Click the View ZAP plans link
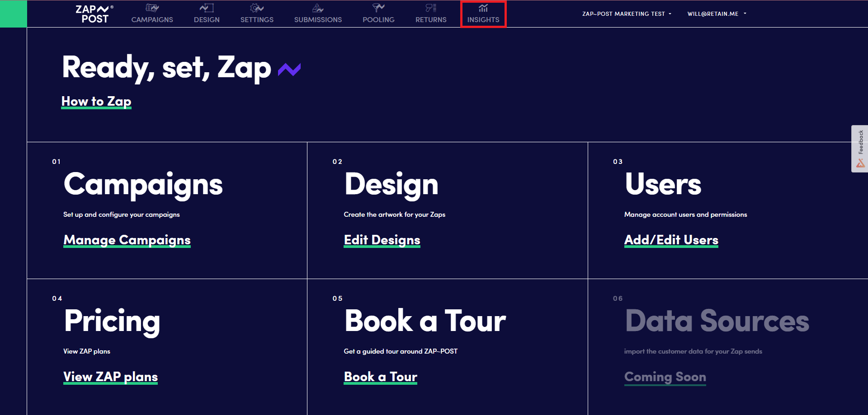 110,377
